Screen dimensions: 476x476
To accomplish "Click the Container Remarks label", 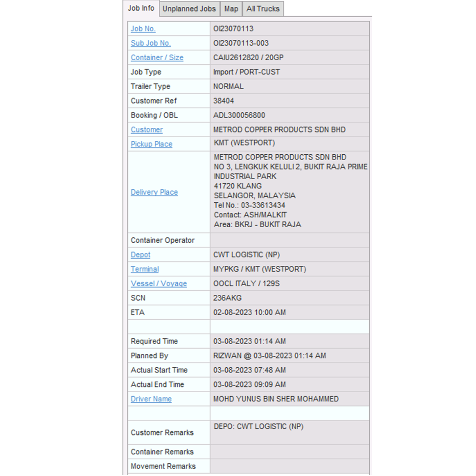I will click(x=162, y=452).
